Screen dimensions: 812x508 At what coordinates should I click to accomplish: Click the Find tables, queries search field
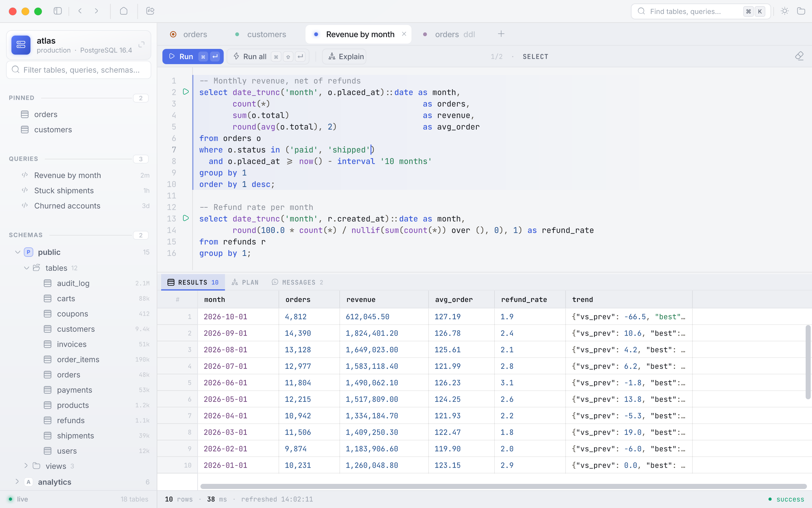(701, 11)
